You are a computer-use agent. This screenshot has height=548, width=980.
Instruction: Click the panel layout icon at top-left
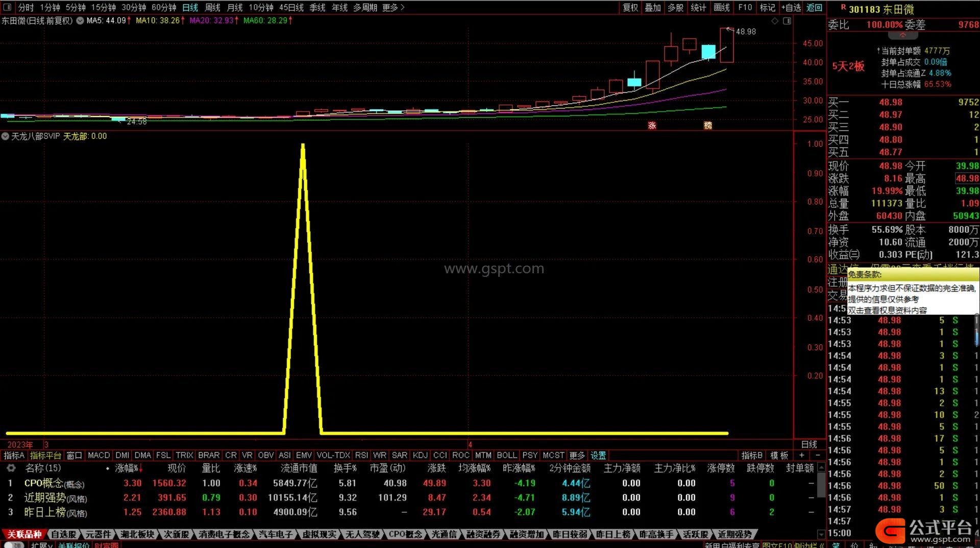point(7,7)
